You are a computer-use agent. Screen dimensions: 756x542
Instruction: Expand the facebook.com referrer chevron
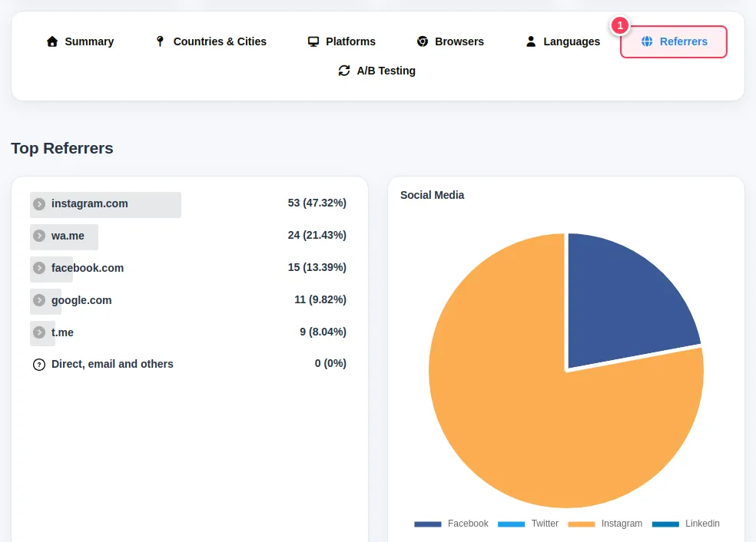click(x=39, y=269)
